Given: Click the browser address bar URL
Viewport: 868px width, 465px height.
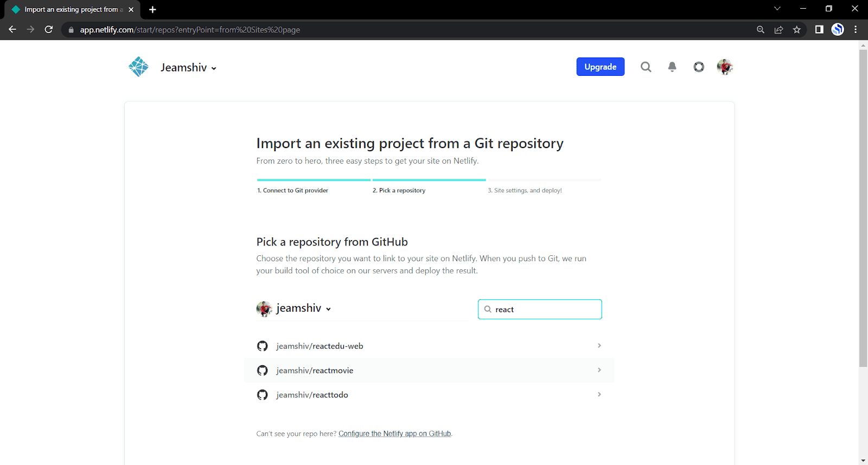Looking at the screenshot, I should pos(190,30).
